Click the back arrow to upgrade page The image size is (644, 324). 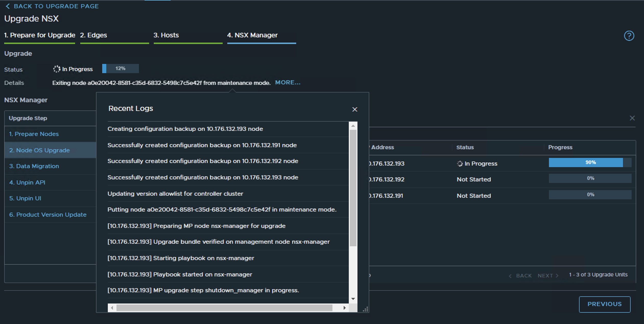point(8,6)
